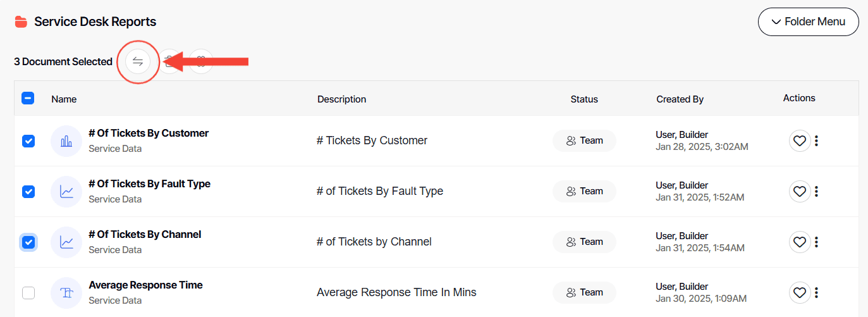Open the # Of Tickets By Channel report
The width and height of the screenshot is (868, 317).
tap(145, 235)
